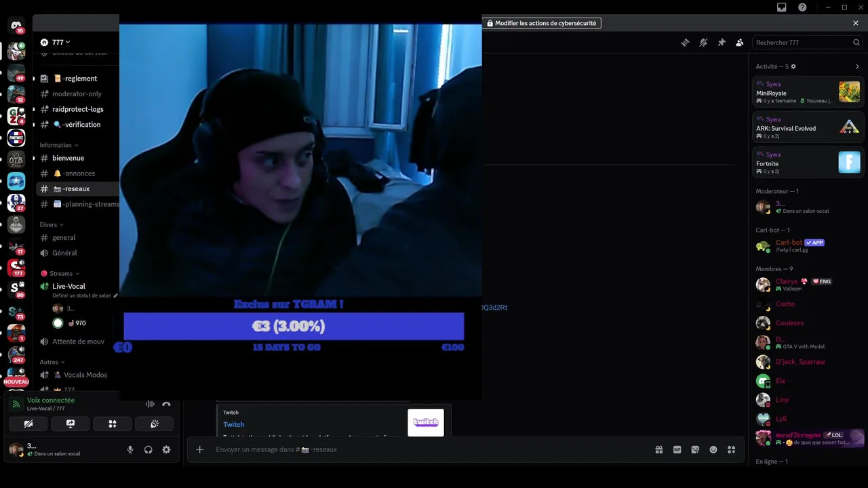Image resolution: width=868 pixels, height=488 pixels.
Task: Open Sywa's ARK: Survival Evolved activity card
Action: (808, 127)
